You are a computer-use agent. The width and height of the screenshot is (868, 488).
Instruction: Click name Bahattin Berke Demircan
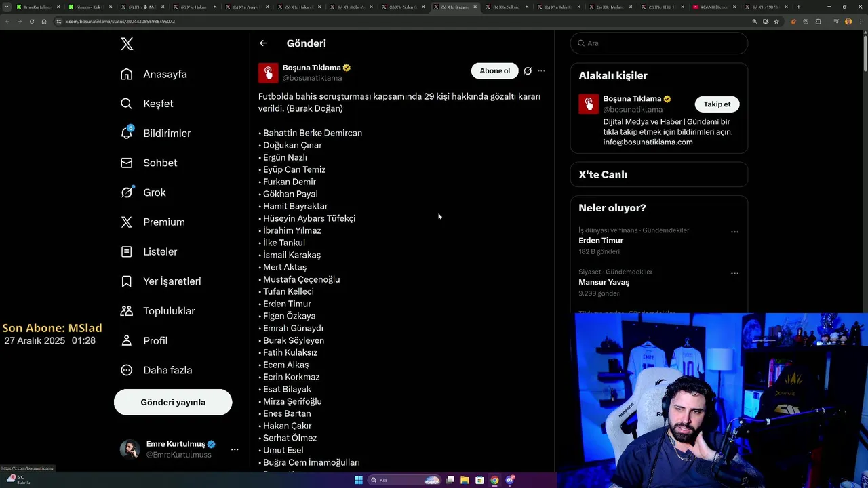pos(313,133)
